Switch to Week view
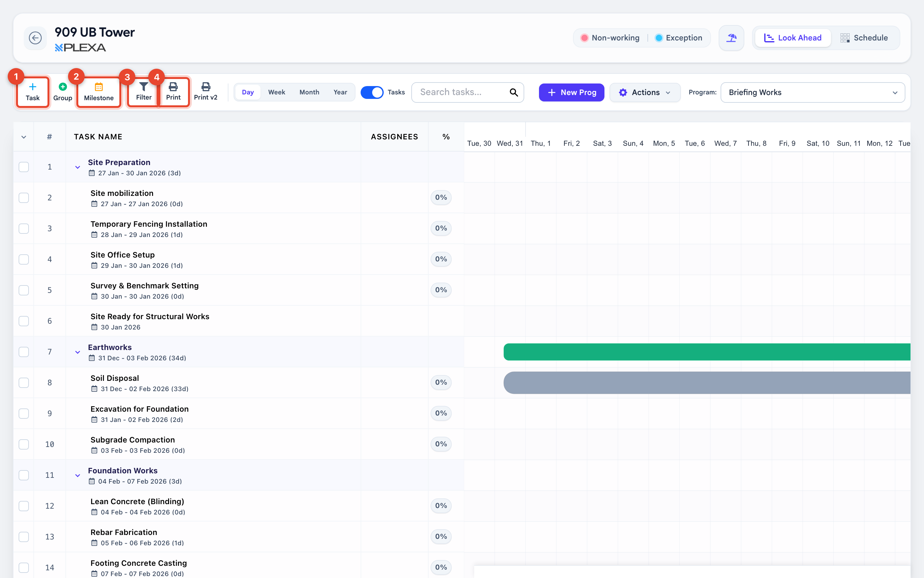 (277, 92)
